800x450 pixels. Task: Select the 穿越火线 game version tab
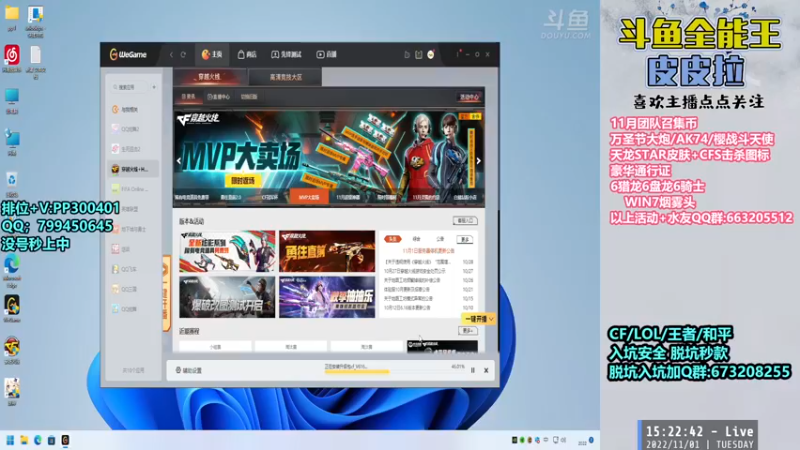point(209,77)
